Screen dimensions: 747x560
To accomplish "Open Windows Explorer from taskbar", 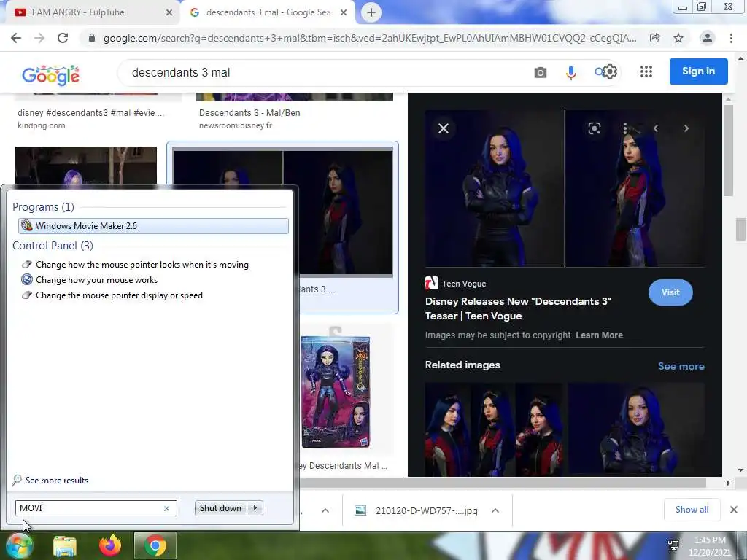I will 65,546.
